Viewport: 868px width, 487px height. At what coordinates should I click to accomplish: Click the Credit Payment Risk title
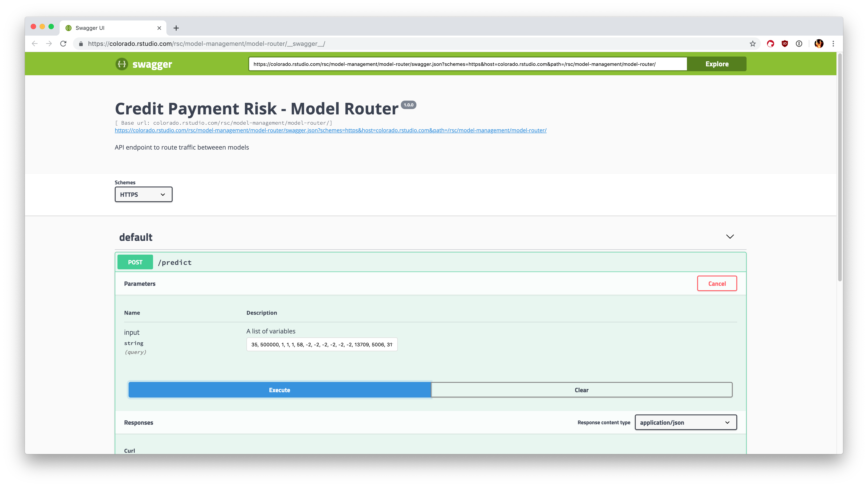coord(256,109)
